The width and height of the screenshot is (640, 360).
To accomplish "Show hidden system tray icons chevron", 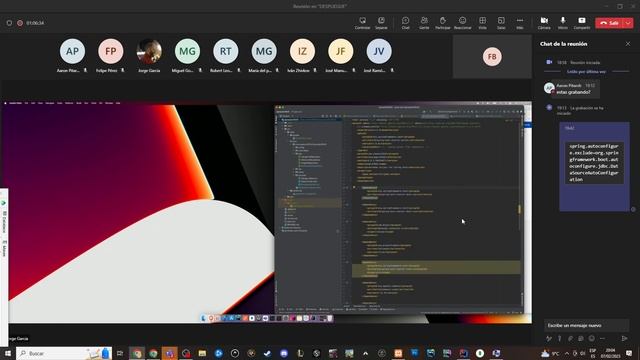I will point(567,353).
